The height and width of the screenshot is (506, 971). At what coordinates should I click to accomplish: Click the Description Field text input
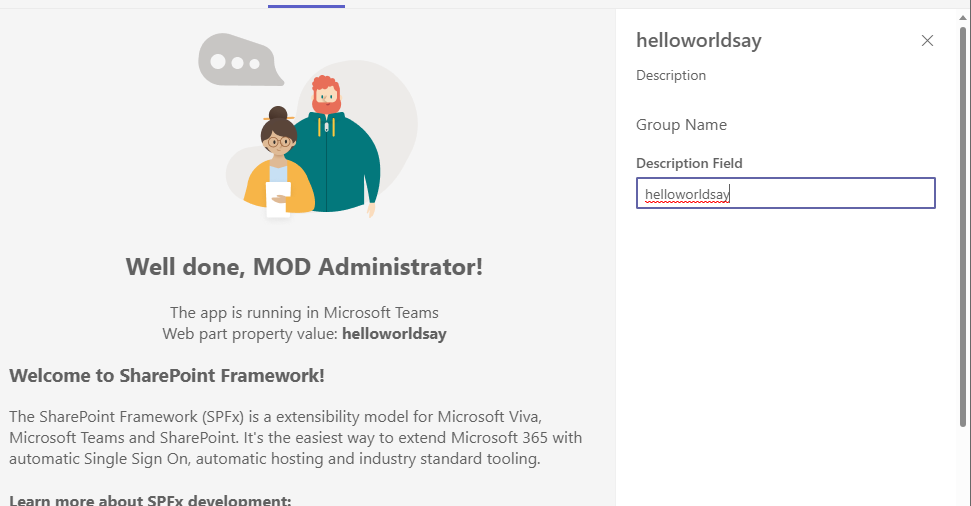(785, 193)
